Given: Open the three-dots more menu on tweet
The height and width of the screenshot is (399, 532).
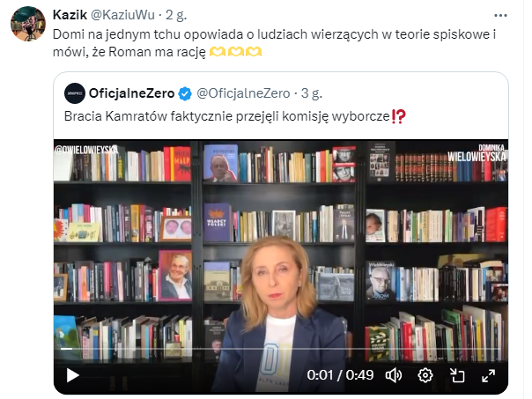Looking at the screenshot, I should [x=500, y=15].
